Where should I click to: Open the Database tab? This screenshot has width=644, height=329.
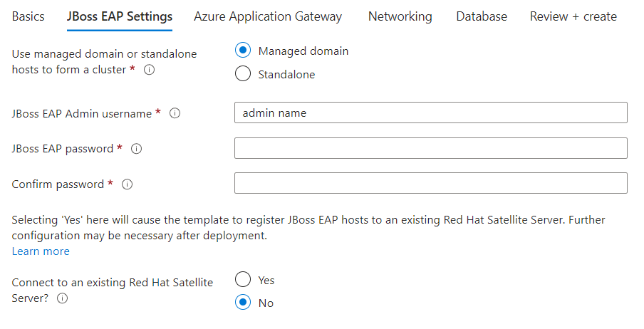[x=482, y=16]
